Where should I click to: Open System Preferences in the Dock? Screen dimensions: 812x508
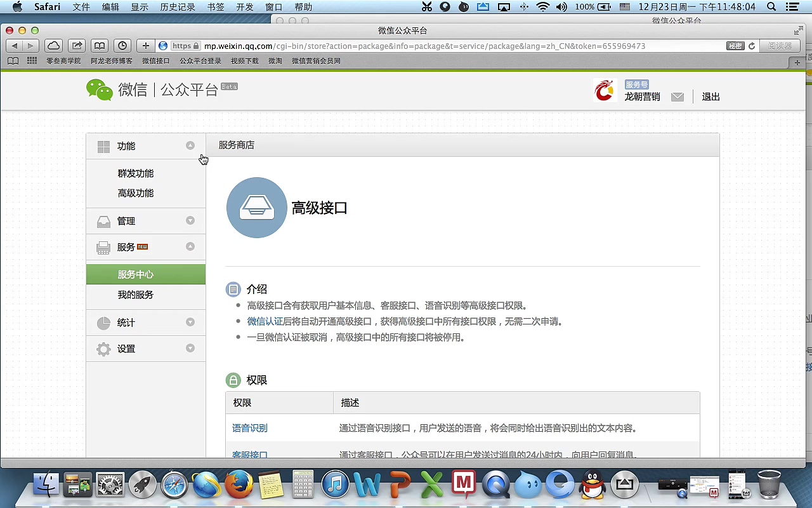(110, 486)
